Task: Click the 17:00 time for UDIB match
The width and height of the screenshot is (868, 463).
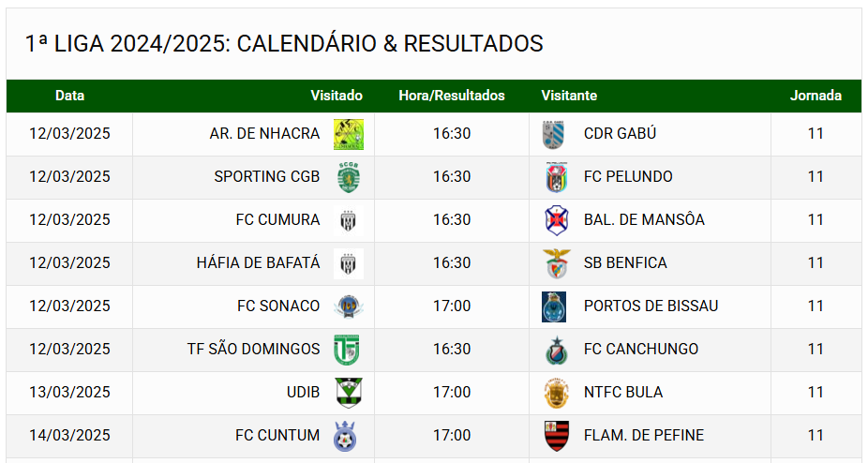Action: tap(452, 392)
